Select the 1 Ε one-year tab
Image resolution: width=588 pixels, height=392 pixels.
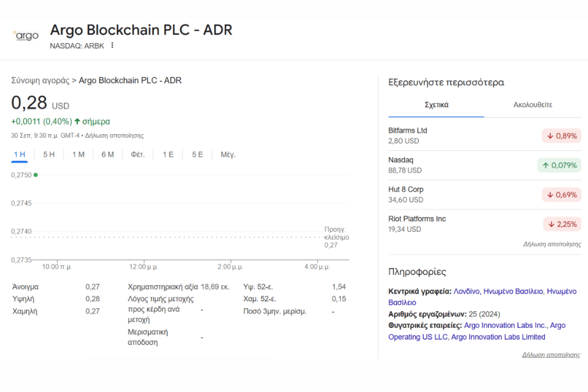click(168, 154)
